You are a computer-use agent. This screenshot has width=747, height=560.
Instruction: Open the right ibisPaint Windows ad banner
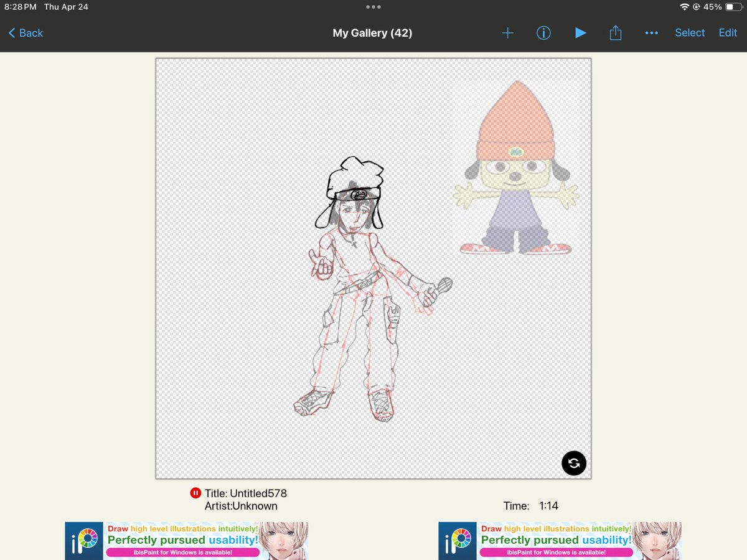coord(560,540)
